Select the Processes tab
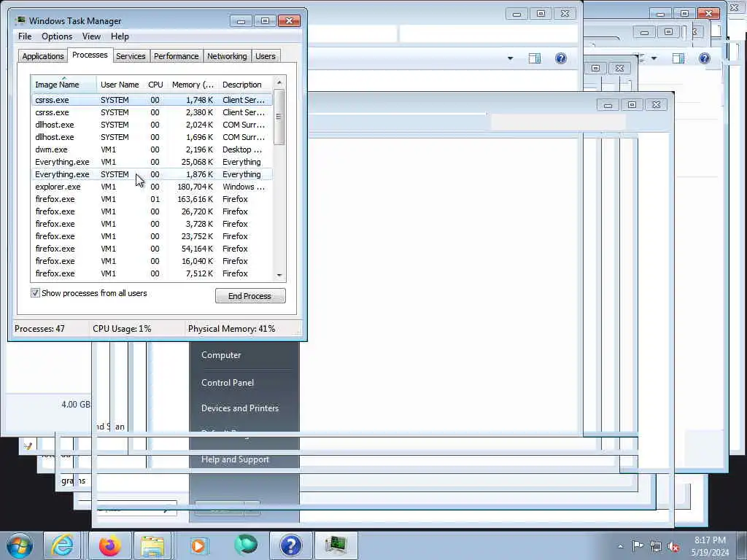 [x=90, y=55]
